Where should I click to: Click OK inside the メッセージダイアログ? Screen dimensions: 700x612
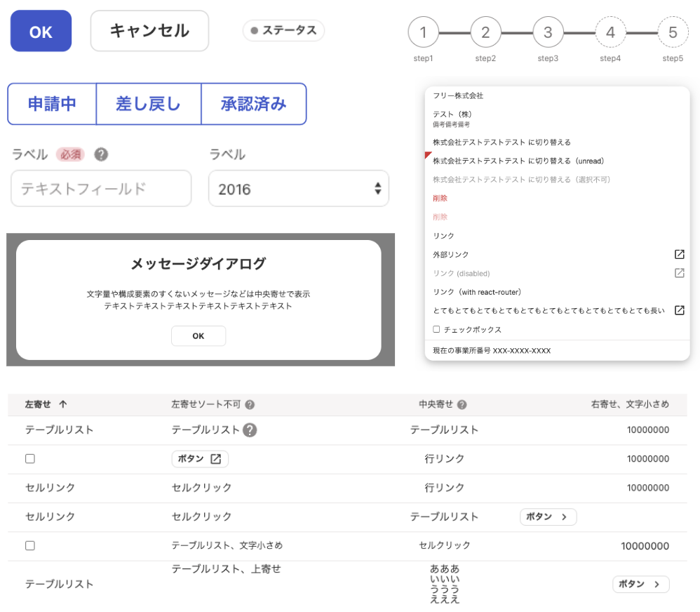tap(198, 335)
